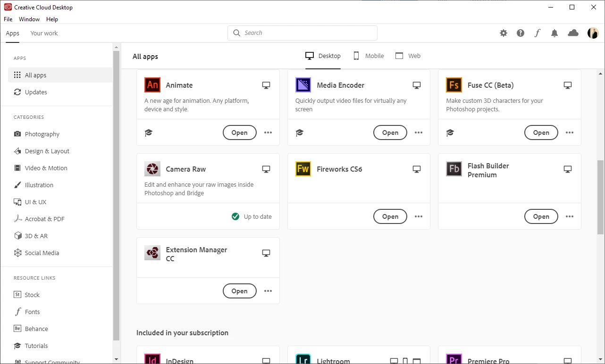Screen dimensions: 605x364
Task: Switch to the Mobile tab
Action: tap(369, 56)
